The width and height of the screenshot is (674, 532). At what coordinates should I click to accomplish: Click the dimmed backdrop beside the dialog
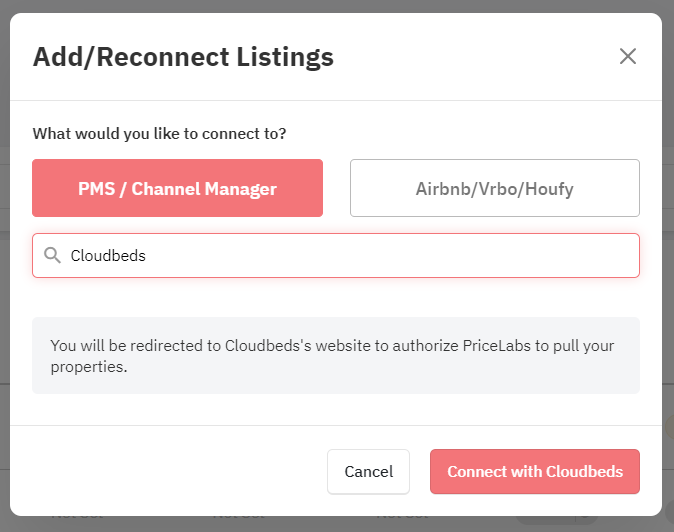tap(4, 258)
